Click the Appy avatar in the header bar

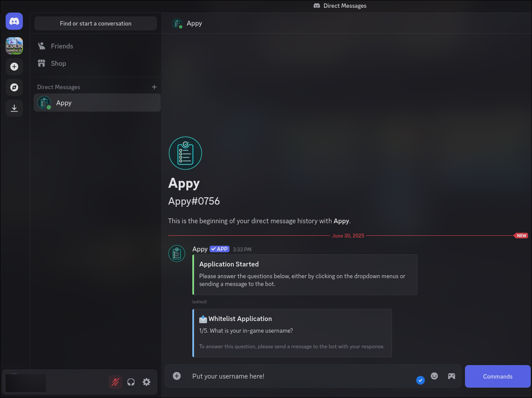click(x=177, y=23)
